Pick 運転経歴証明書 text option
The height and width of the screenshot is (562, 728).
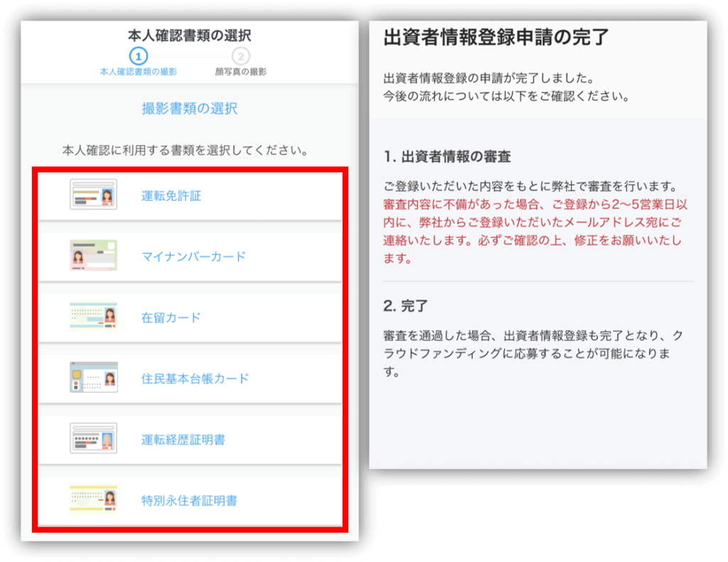183,440
